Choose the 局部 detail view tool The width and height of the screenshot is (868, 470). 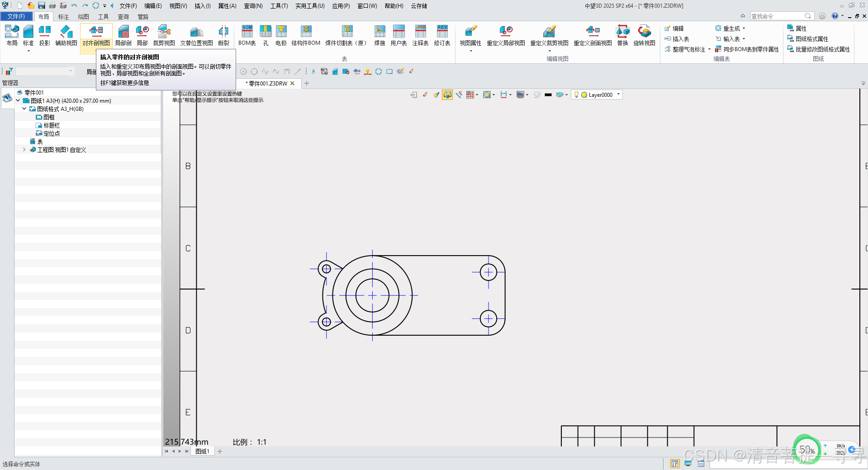[x=142, y=36]
